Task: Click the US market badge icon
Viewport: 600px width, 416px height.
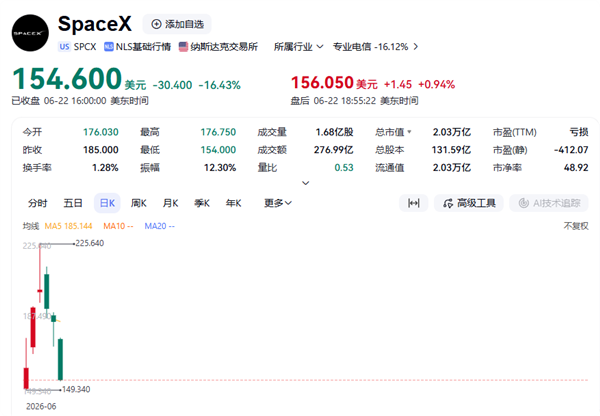Action: (x=64, y=47)
